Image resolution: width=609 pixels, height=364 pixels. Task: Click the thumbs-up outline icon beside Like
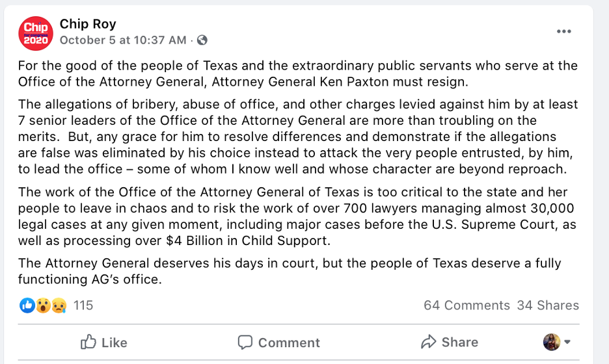88,342
